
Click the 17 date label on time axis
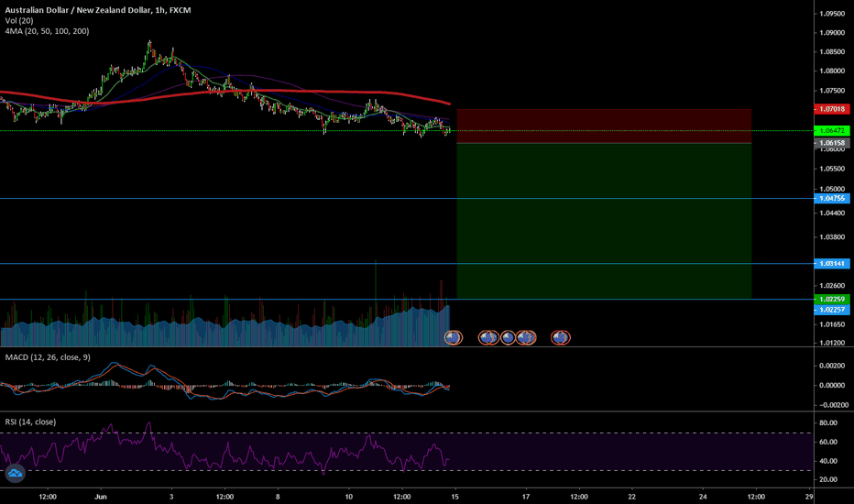(x=526, y=497)
